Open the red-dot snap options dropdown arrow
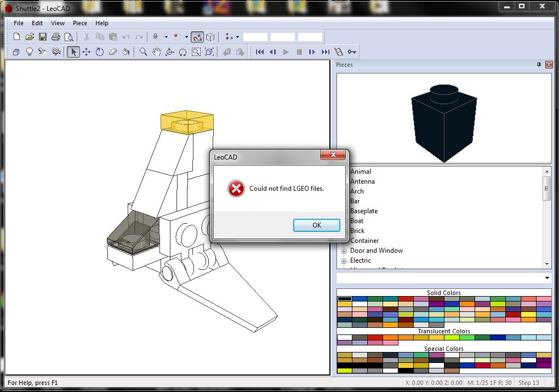 [x=186, y=37]
